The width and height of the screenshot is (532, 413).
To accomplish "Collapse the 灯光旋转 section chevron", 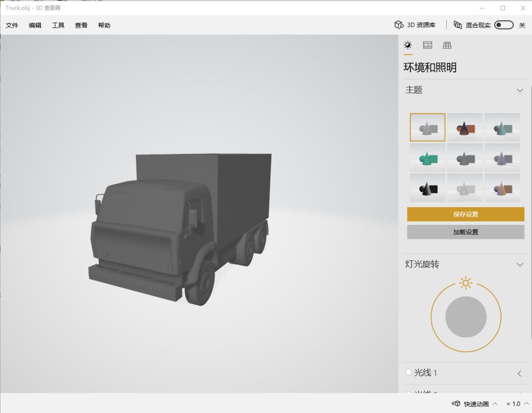I will point(520,264).
